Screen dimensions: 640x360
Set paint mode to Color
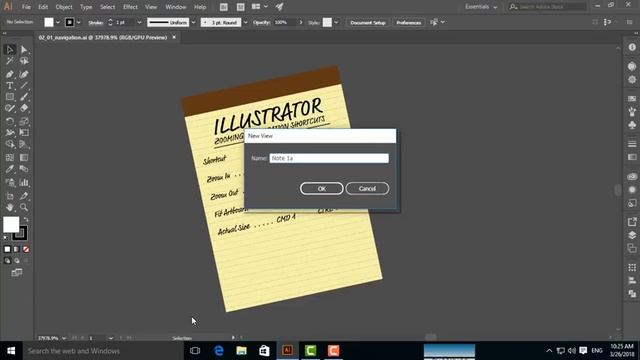tap(7, 249)
